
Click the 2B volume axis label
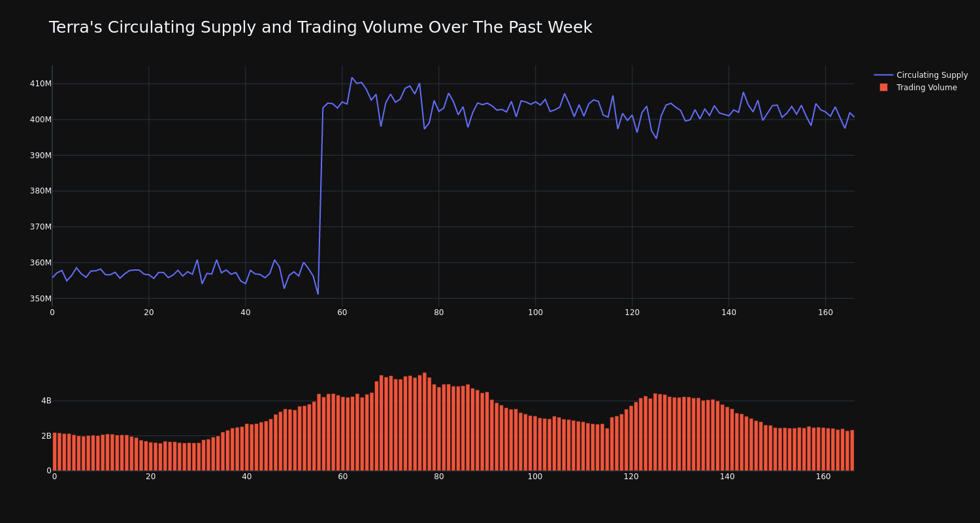[46, 436]
